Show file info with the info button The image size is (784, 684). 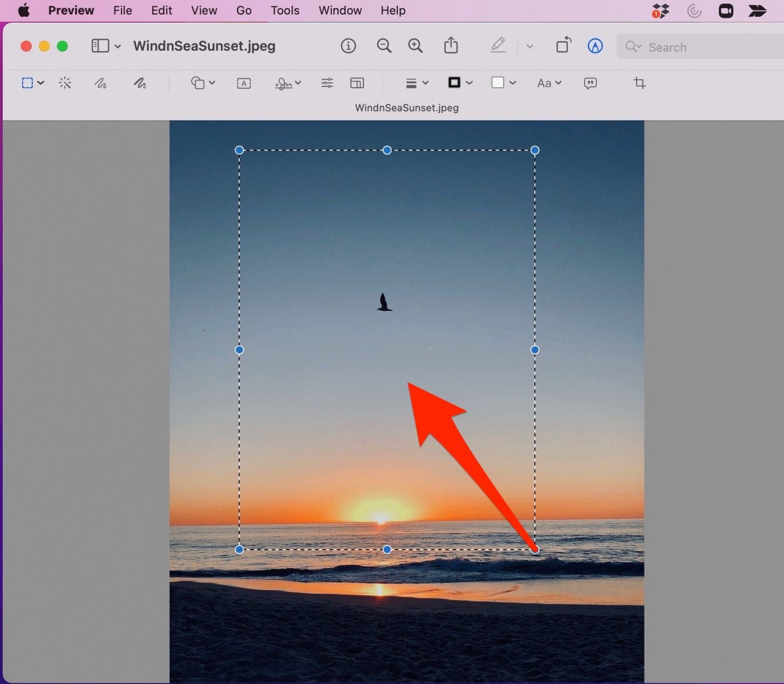point(348,46)
